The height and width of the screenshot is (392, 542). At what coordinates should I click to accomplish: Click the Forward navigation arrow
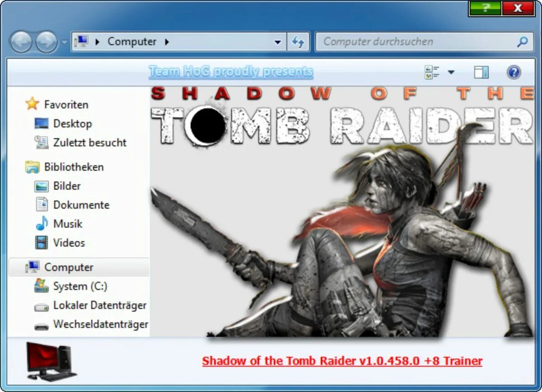click(47, 42)
